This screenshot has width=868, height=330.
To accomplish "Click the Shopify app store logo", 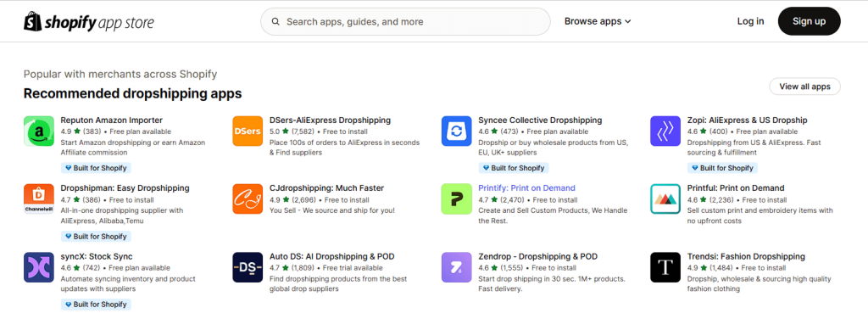I will click(x=88, y=21).
